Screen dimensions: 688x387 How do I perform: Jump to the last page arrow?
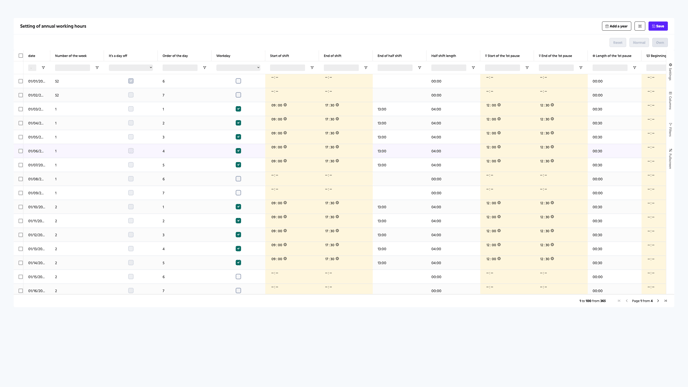tap(666, 301)
